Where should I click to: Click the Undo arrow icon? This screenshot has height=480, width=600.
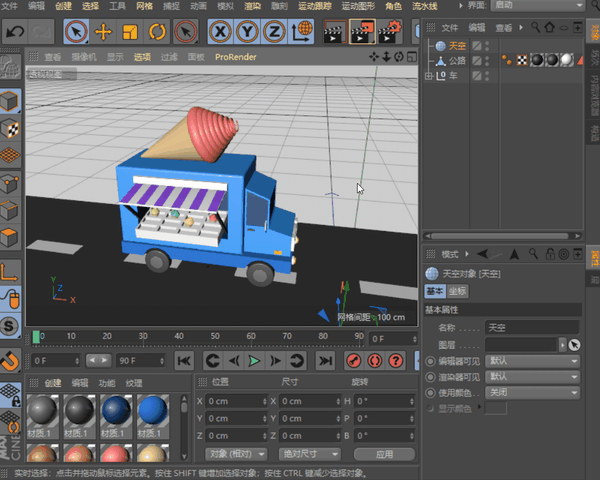coord(14,32)
